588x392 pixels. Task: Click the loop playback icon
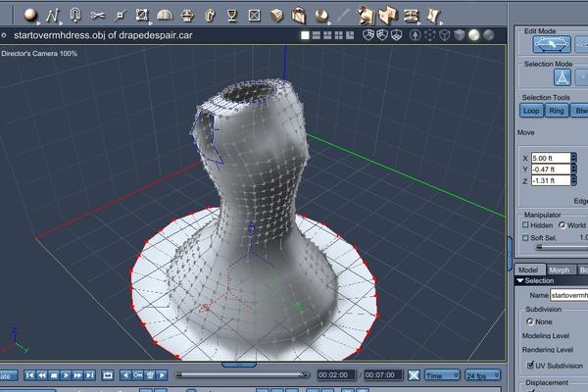pos(108,375)
